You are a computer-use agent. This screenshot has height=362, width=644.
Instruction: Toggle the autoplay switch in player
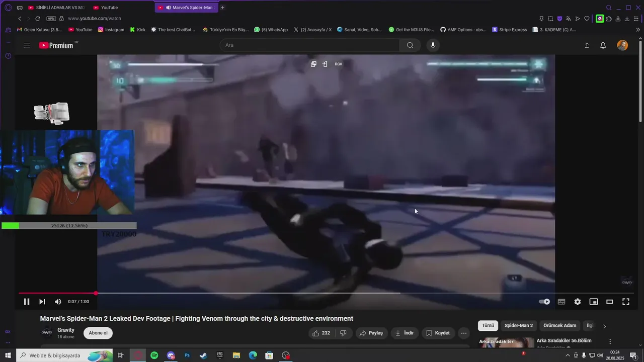544,302
